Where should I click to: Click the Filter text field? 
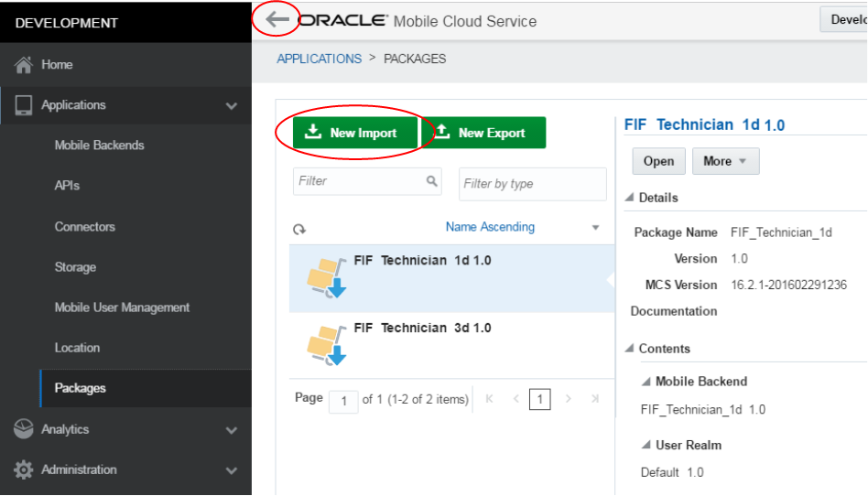[367, 181]
